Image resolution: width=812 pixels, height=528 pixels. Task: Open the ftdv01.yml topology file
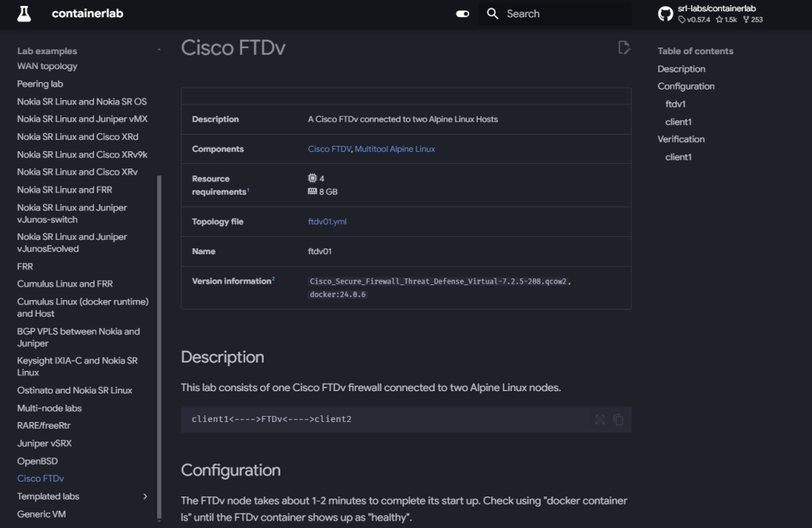pos(327,221)
